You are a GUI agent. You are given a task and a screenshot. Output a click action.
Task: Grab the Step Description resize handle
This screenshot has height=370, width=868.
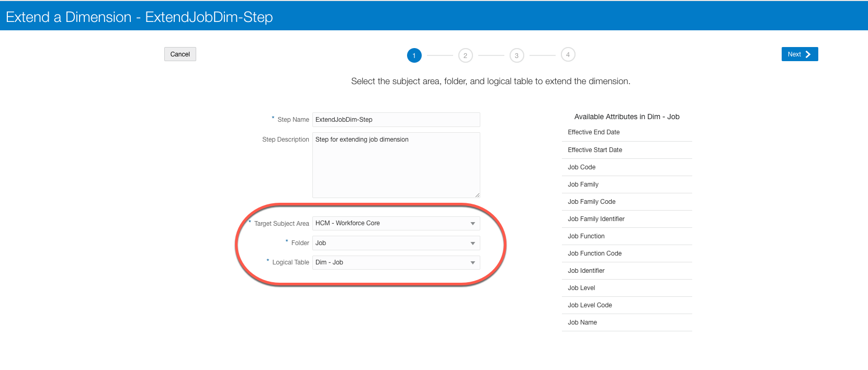[477, 195]
